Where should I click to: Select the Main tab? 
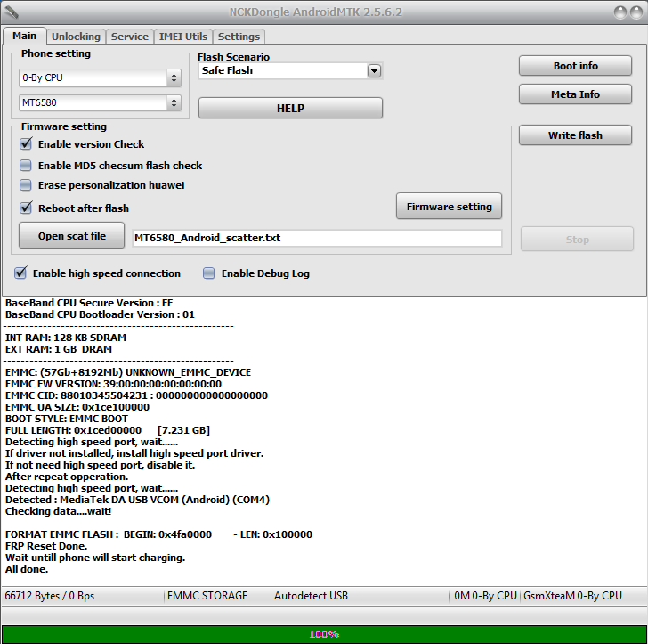[24, 36]
